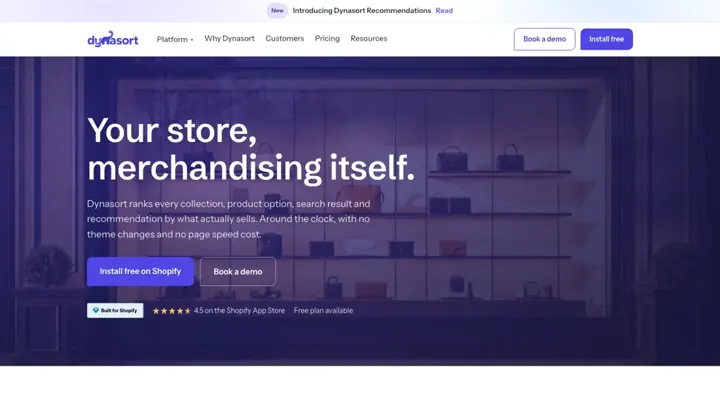This screenshot has height=403, width=720.
Task: Click the New badge in banner
Action: click(x=277, y=11)
